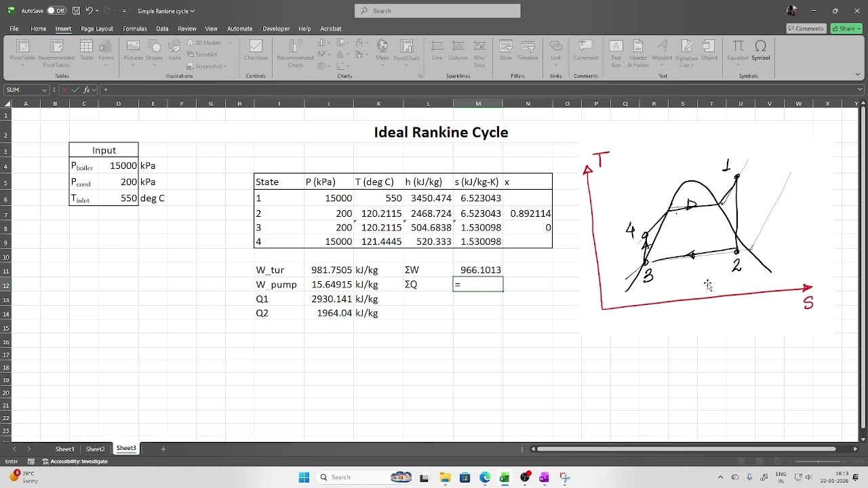This screenshot has width=868, height=488.
Task: Insert a Line sparkline
Action: point(437,51)
